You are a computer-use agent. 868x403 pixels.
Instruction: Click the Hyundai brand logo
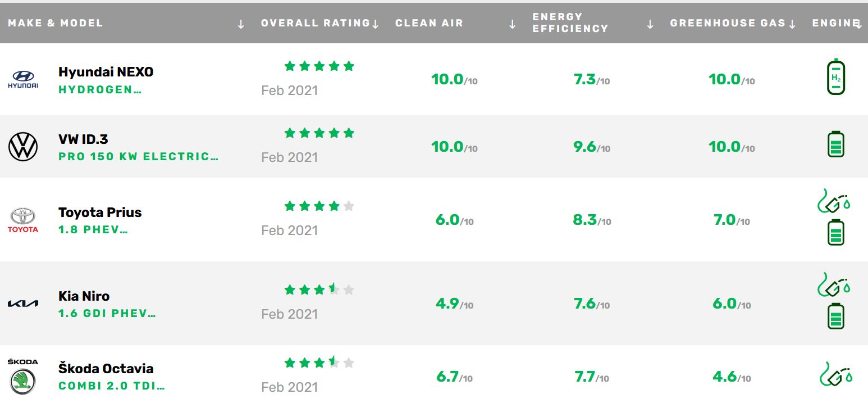pyautogui.click(x=23, y=80)
